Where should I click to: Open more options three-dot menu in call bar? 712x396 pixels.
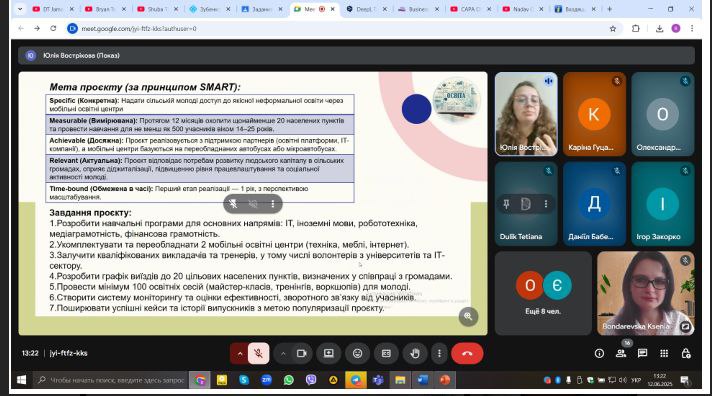439,353
